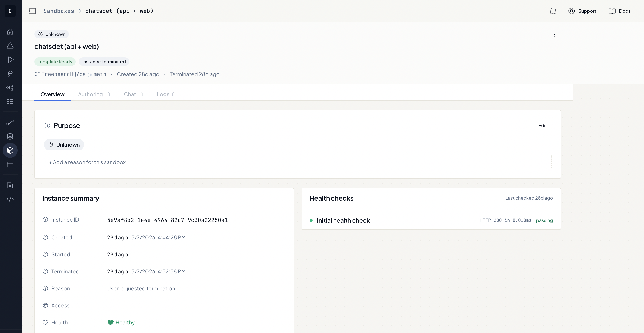Open notifications bell
The height and width of the screenshot is (333, 644).
(x=553, y=11)
